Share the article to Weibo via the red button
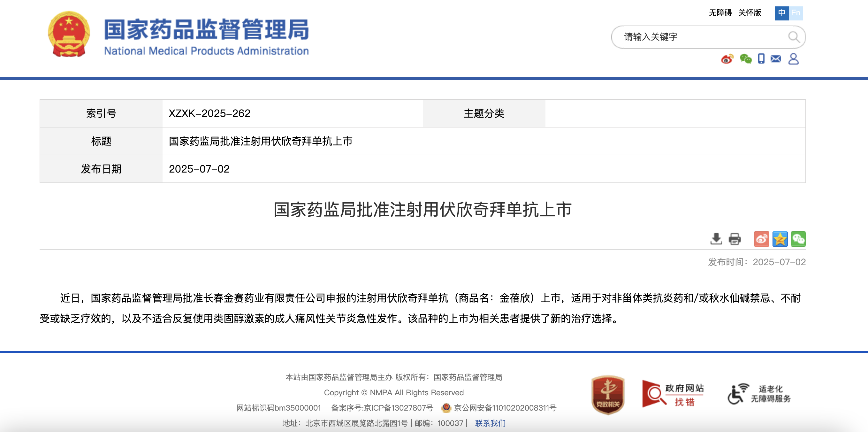 [x=761, y=239]
